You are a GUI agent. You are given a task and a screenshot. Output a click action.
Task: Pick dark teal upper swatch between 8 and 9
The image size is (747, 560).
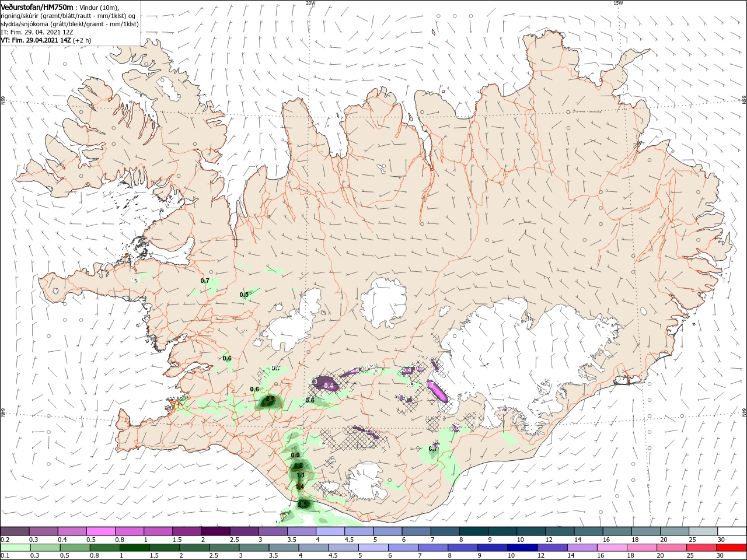(473, 531)
